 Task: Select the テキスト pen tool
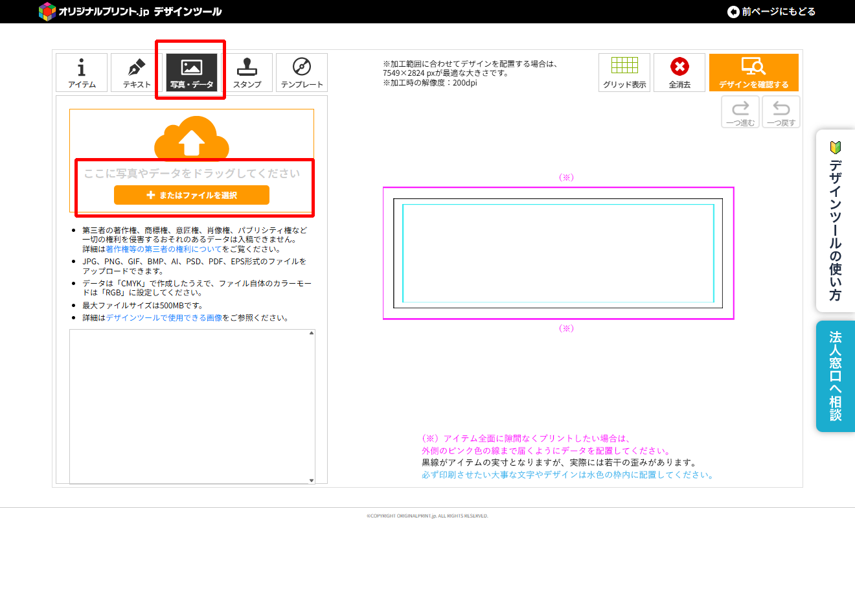tap(137, 73)
